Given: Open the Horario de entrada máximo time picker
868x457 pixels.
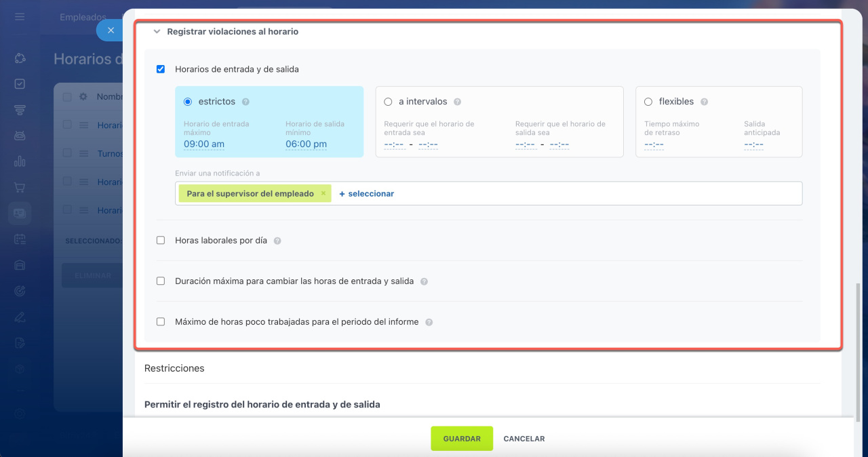Looking at the screenshot, I should 204,144.
